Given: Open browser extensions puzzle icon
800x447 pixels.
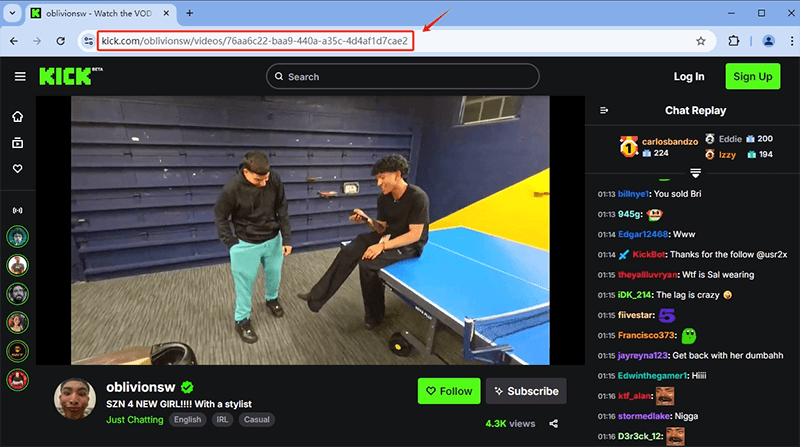Looking at the screenshot, I should [734, 41].
